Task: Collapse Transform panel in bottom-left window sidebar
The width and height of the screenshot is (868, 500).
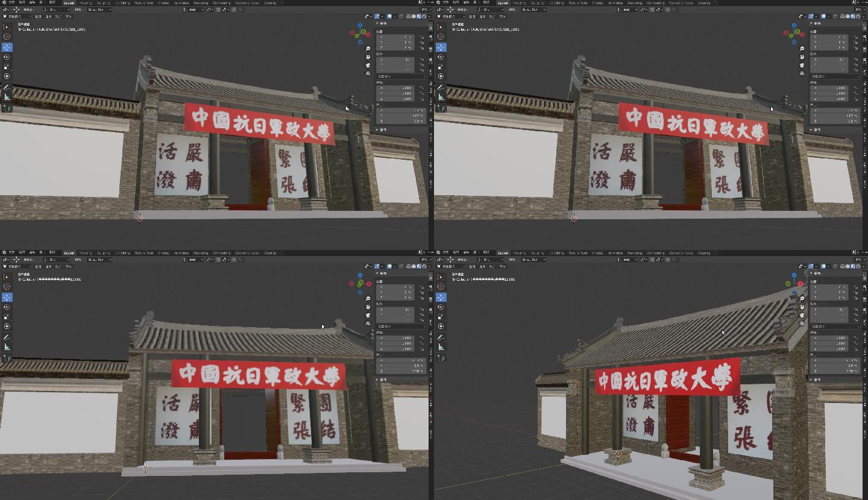Action: tap(379, 273)
